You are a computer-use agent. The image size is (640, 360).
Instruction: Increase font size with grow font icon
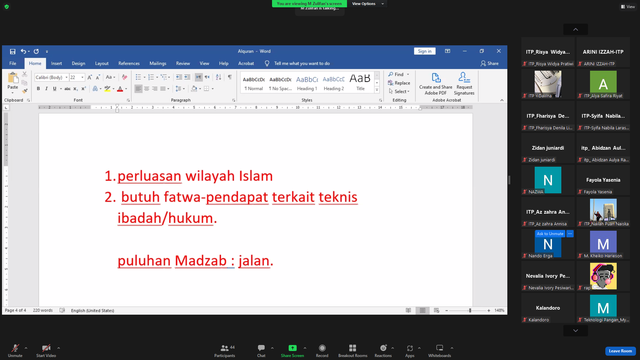point(90,77)
